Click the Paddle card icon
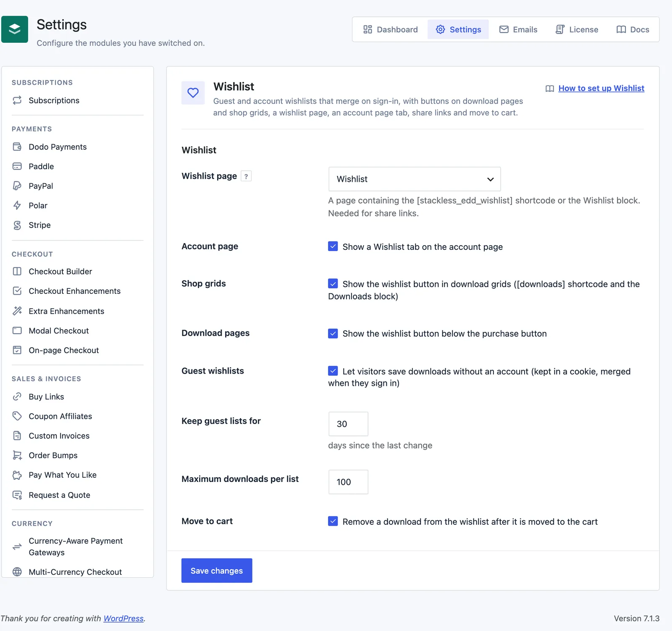 coord(17,166)
